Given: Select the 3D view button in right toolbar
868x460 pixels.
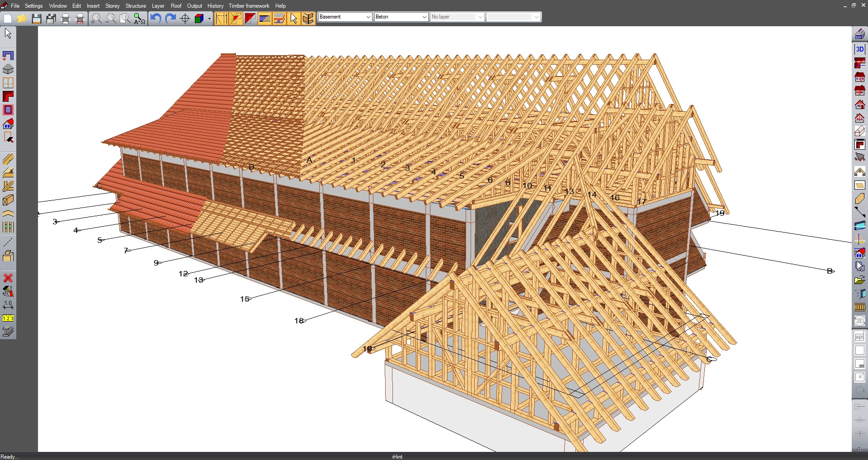Looking at the screenshot, I should [859, 49].
